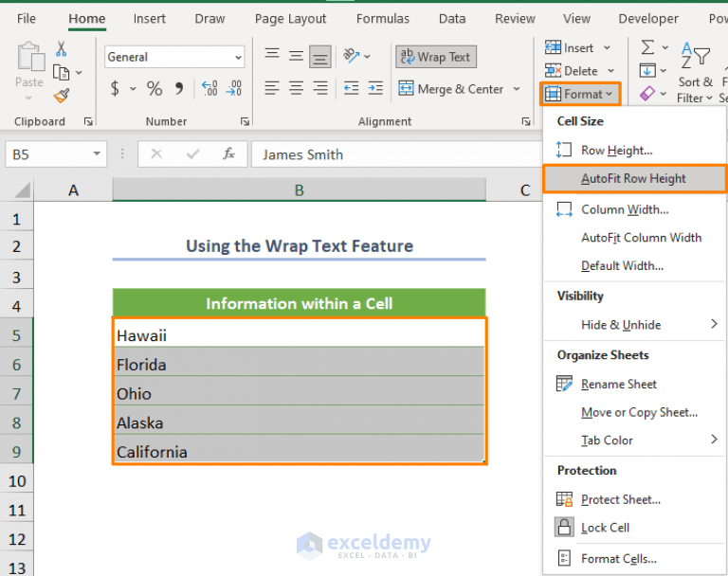
Task: Click Decrease Decimal icon
Action: (234, 88)
